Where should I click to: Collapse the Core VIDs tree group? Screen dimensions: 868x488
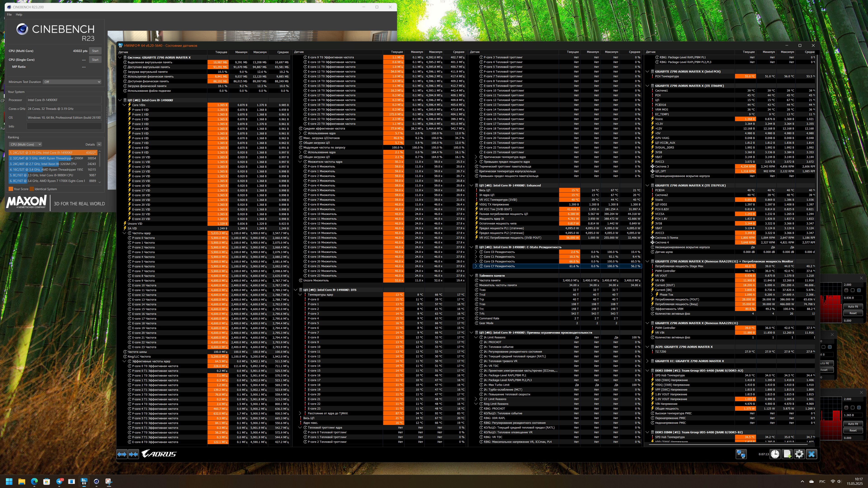click(124, 105)
